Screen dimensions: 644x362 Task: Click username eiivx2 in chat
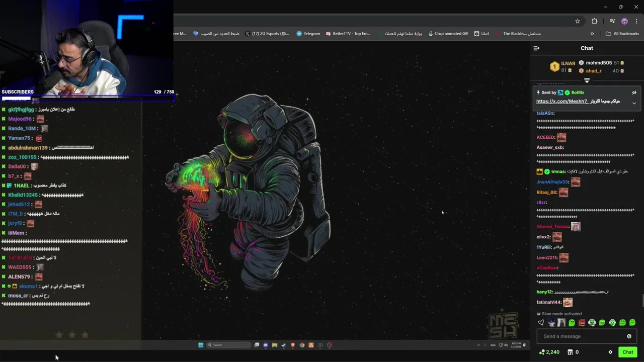[x=544, y=237]
